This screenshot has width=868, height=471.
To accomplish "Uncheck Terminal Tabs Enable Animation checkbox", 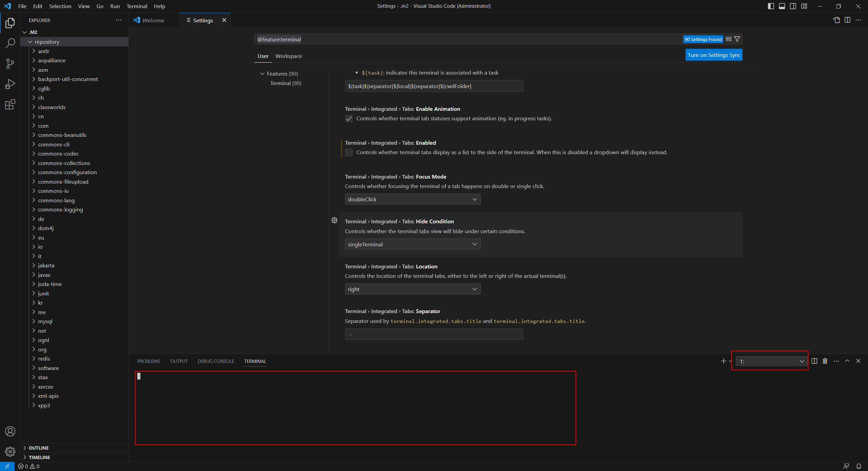I will click(x=349, y=119).
